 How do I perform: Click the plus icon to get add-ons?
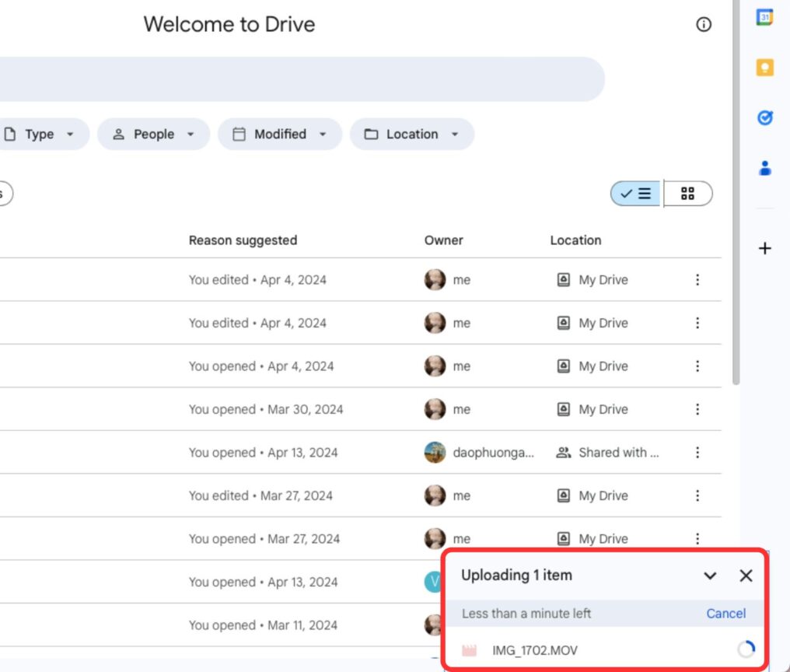764,248
